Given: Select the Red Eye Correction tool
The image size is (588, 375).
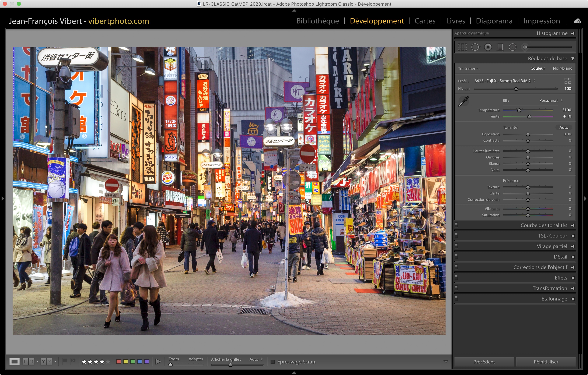Looking at the screenshot, I should 488,47.
